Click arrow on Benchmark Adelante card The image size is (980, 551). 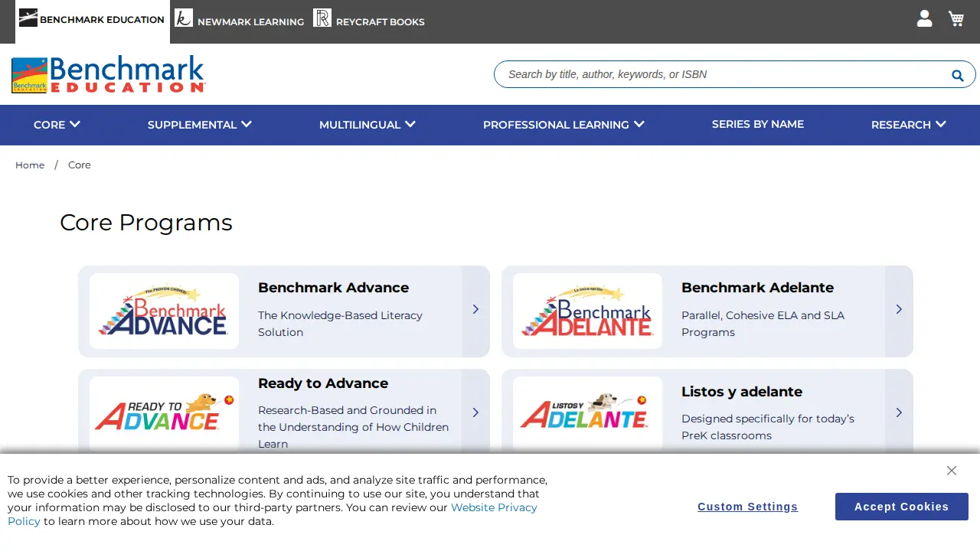(899, 309)
